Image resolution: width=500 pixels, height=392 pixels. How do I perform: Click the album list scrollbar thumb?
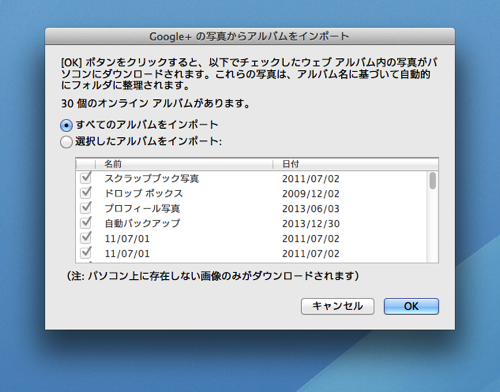click(x=433, y=180)
